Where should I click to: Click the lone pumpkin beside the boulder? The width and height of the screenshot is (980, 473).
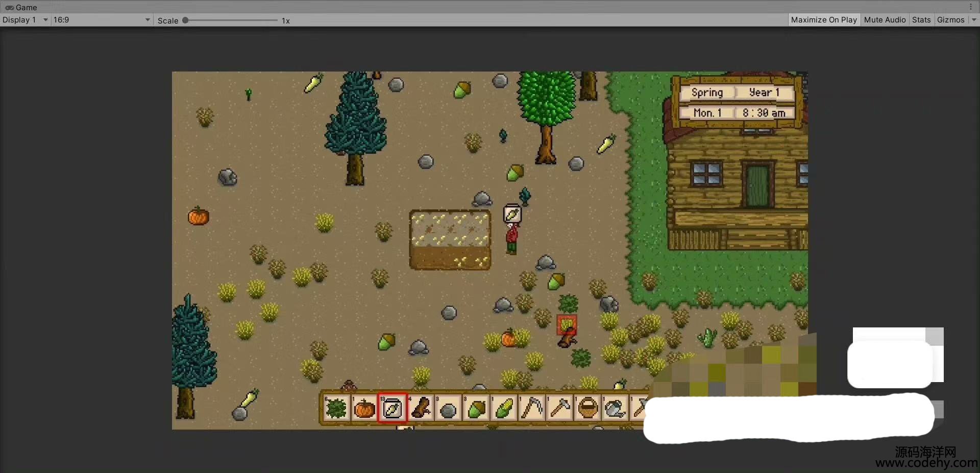click(x=198, y=216)
